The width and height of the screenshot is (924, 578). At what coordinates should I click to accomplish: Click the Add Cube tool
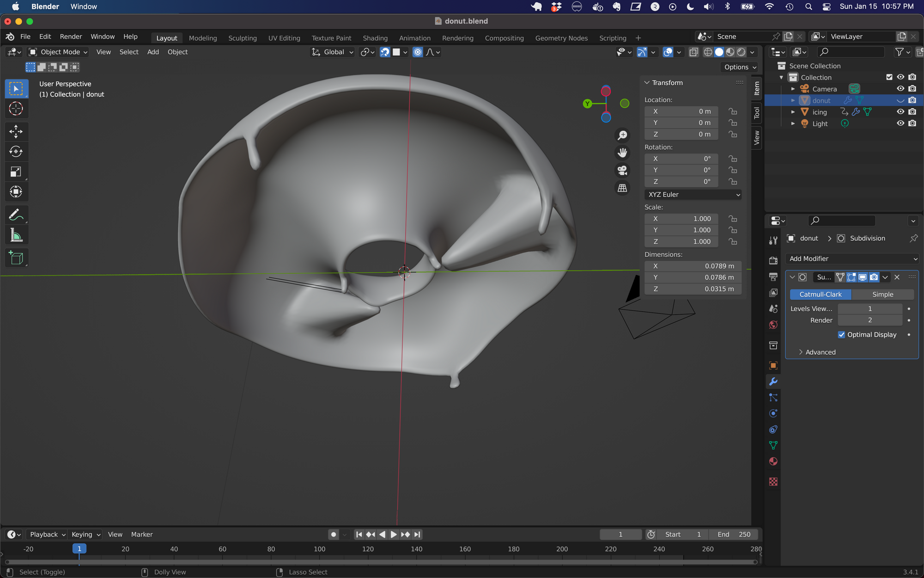(16, 258)
